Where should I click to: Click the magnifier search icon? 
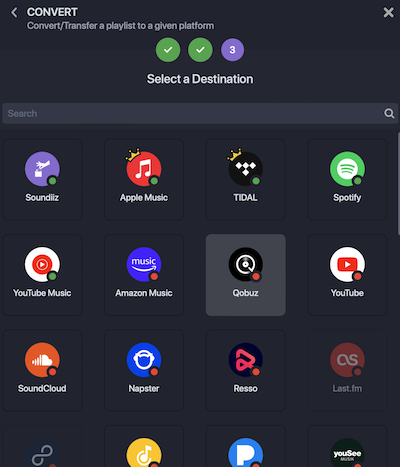(x=389, y=113)
